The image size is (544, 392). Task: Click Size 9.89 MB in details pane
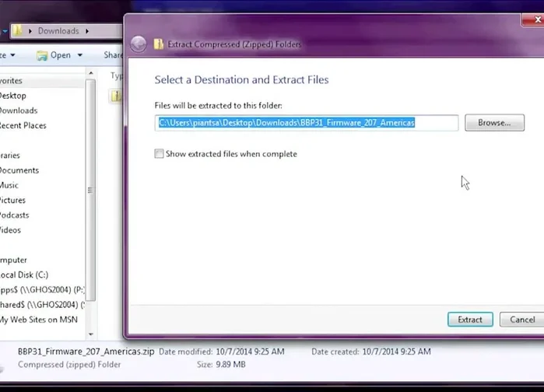click(230, 364)
